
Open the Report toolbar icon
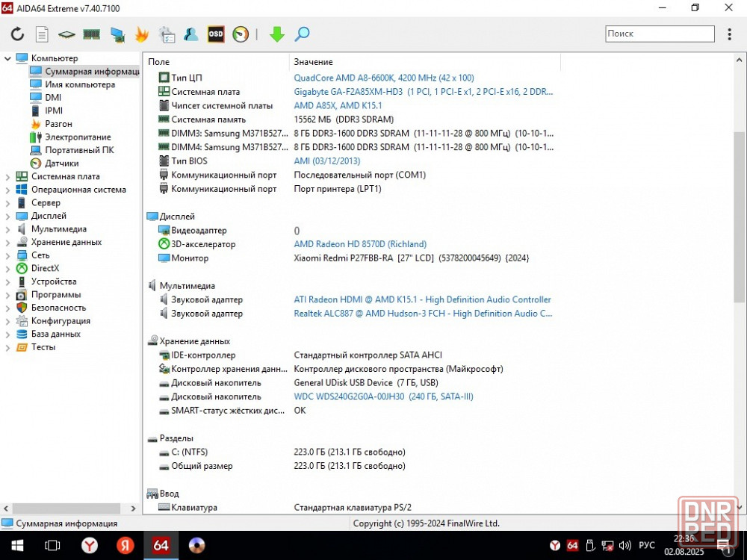pos(43,34)
